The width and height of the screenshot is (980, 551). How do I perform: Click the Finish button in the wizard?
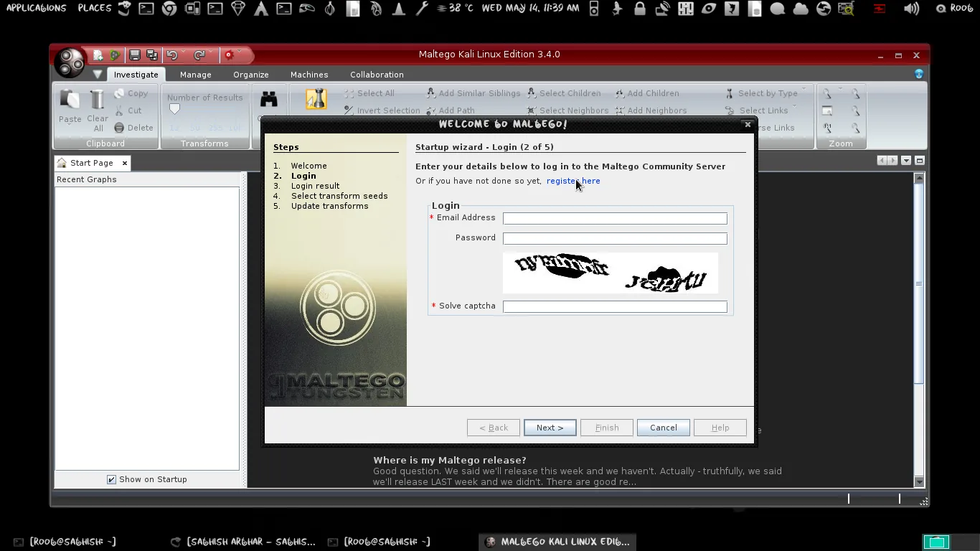pyautogui.click(x=607, y=428)
